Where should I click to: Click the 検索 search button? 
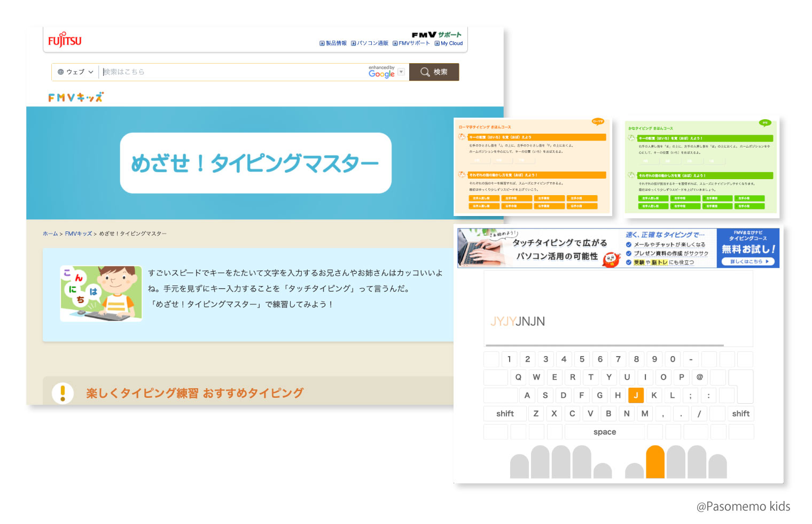(434, 72)
